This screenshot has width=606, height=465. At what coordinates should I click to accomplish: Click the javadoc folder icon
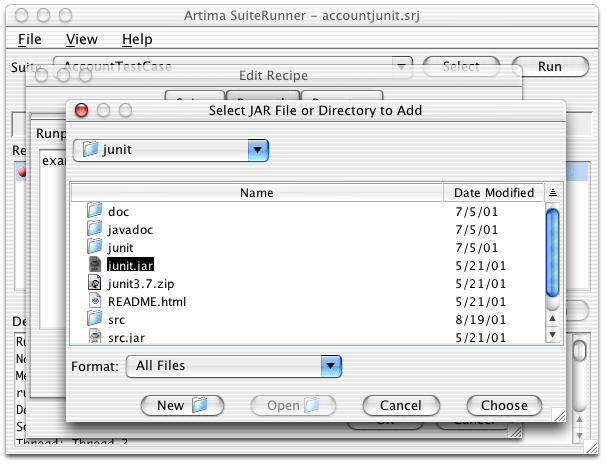pyautogui.click(x=95, y=228)
